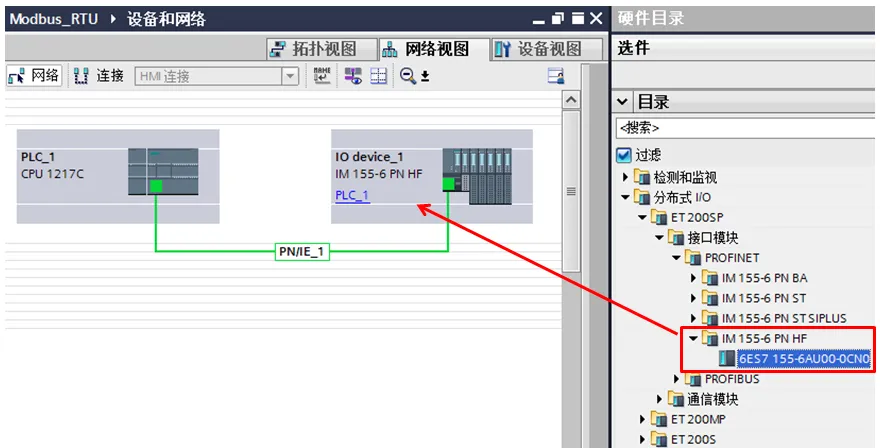This screenshot has width=880, height=448.
Task: Switch to the 网络视图 network view tab
Action: click(x=434, y=49)
